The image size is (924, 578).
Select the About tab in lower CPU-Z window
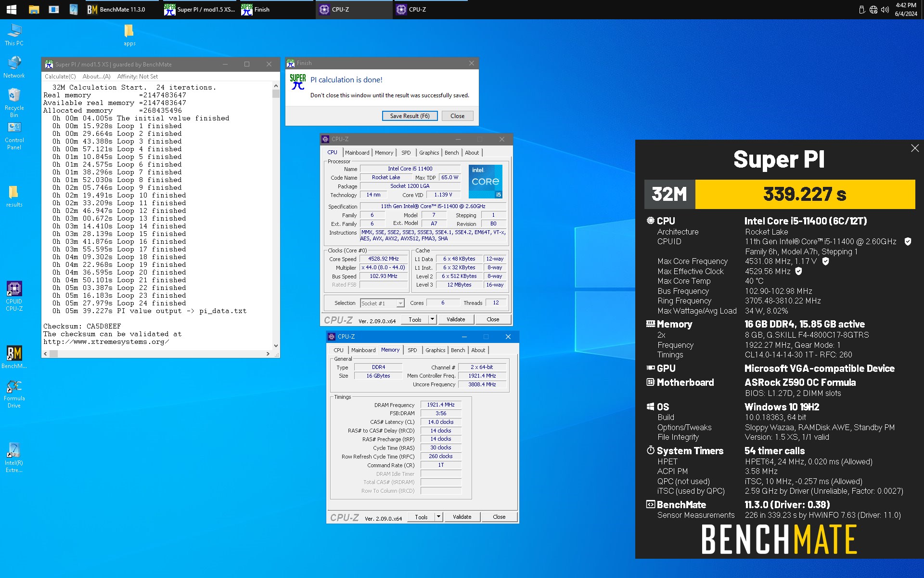478,350
